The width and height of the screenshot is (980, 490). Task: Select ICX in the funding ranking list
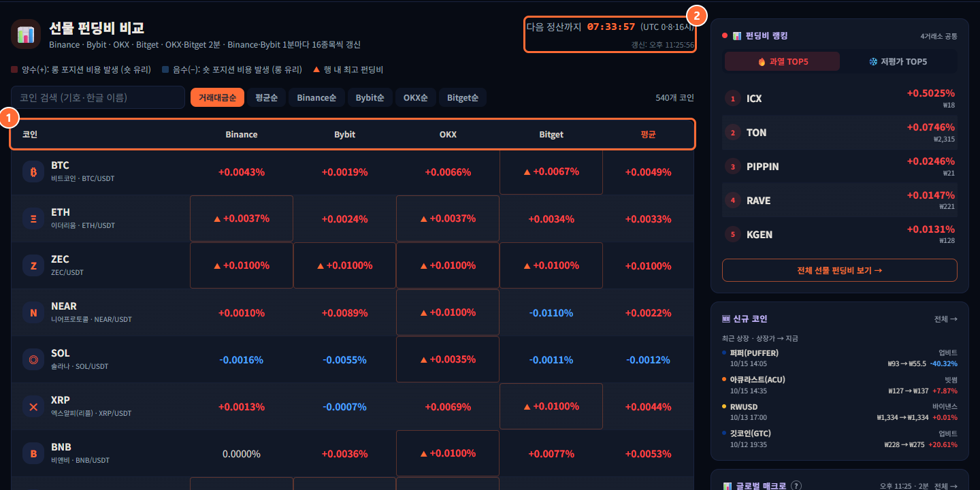[x=840, y=98]
